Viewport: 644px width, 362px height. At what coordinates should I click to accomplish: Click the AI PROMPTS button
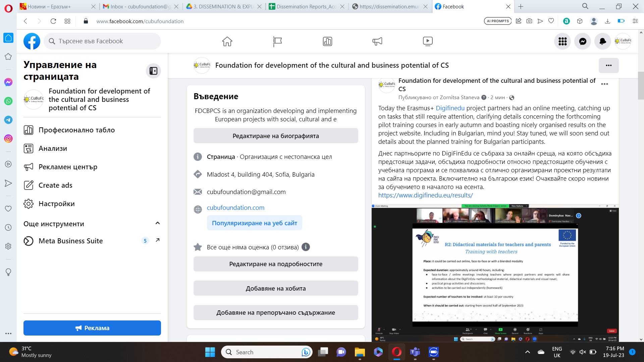[498, 21]
